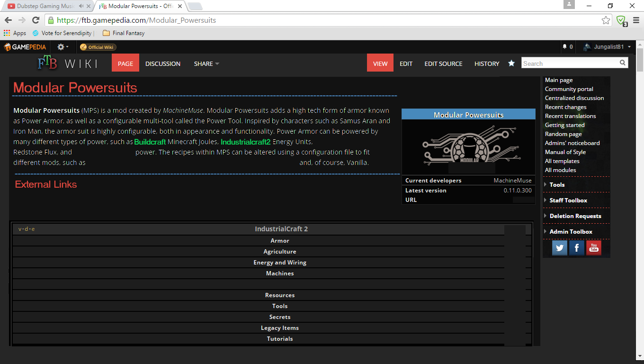Open the Industrialcraft2 link
Screen dimensions: 644x364
246,142
